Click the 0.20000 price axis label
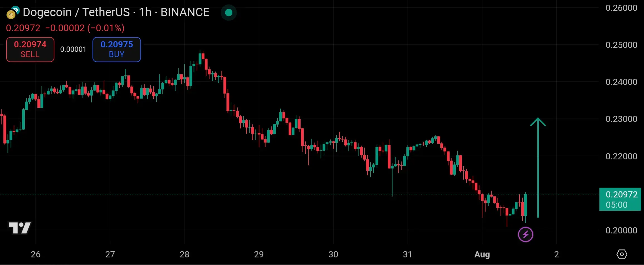Image resolution: width=644 pixels, height=265 pixels. click(x=621, y=230)
